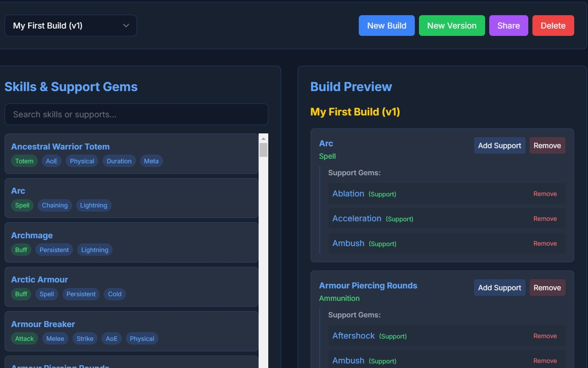
Task: Focus the Search skills or supports field
Action: [x=136, y=115]
